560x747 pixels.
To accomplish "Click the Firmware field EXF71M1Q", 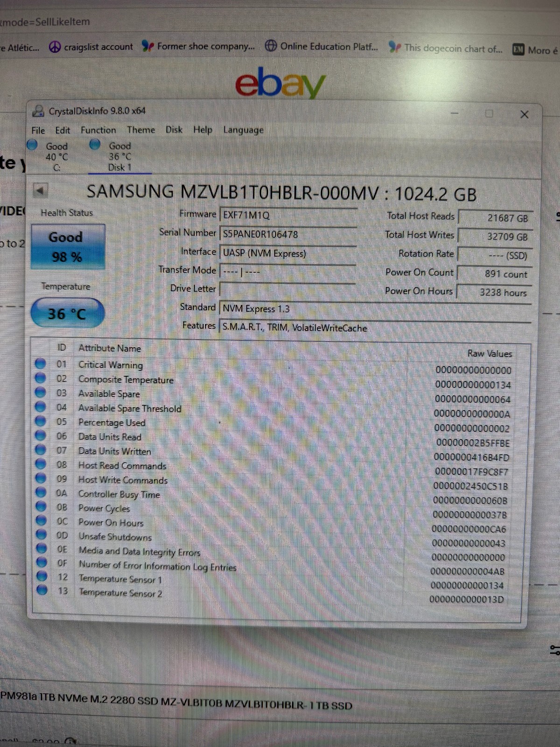I will (x=288, y=215).
